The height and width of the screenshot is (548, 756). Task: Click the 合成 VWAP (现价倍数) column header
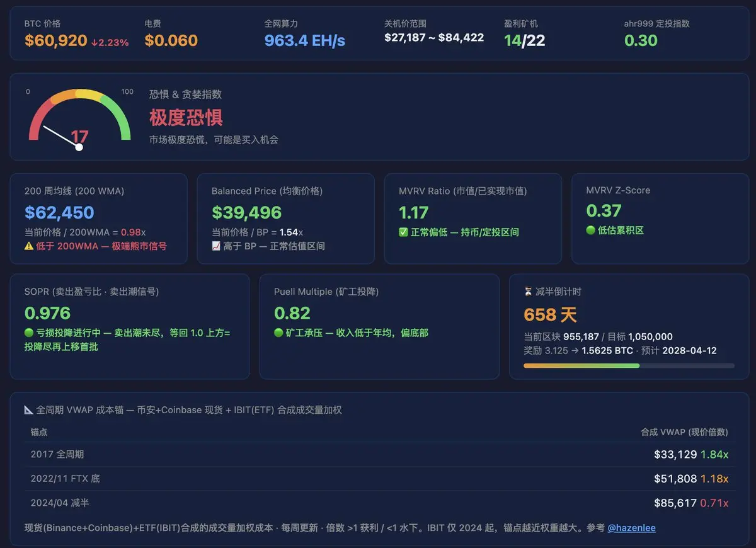[684, 432]
